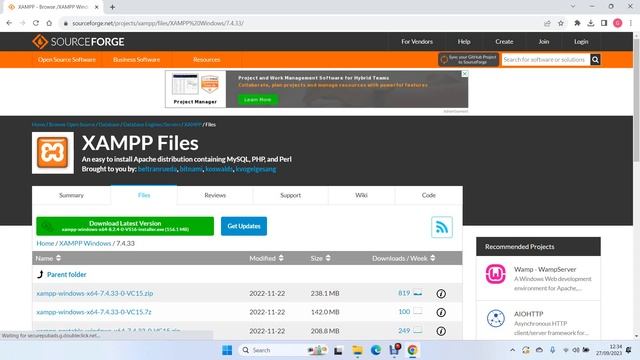Reload the current page
This screenshot has height=360, width=640.
point(36,23)
